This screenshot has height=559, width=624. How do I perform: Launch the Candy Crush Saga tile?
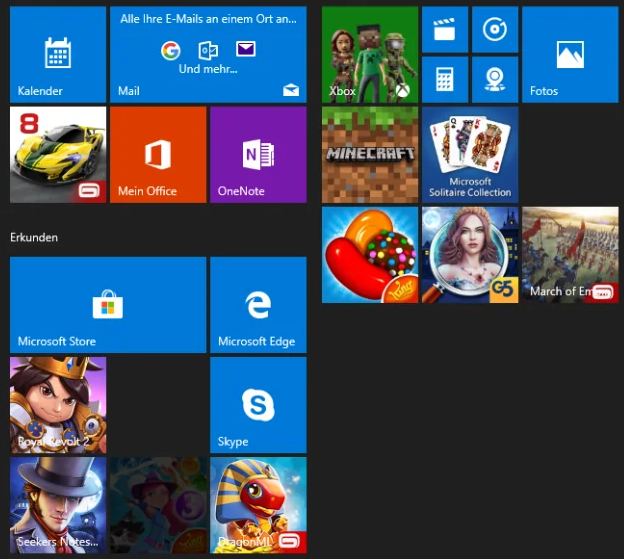point(370,255)
